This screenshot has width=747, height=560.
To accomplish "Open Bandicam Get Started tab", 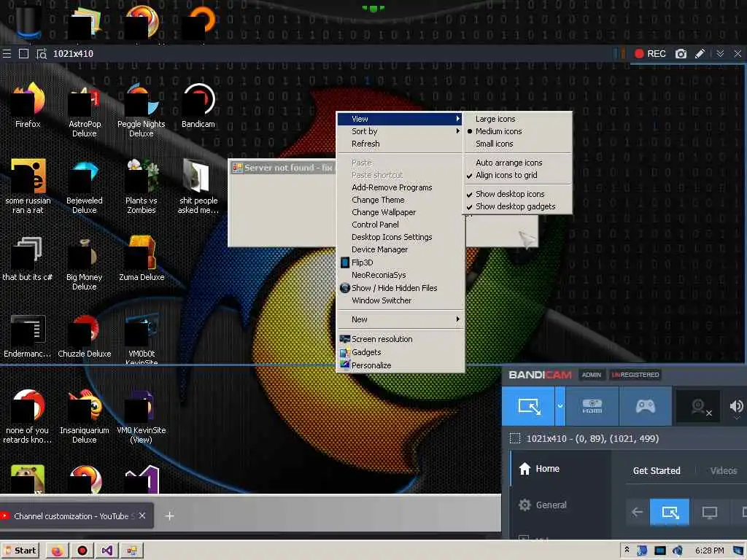I will coord(657,470).
